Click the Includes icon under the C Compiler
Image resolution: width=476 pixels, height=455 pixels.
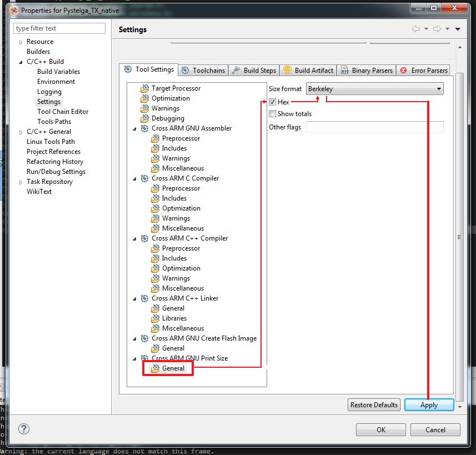tap(155, 198)
